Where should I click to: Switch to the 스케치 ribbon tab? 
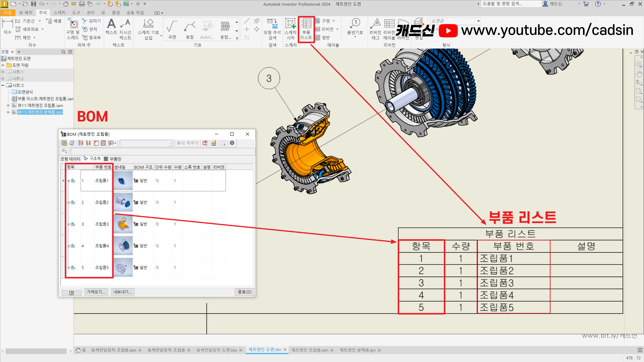(59, 12)
